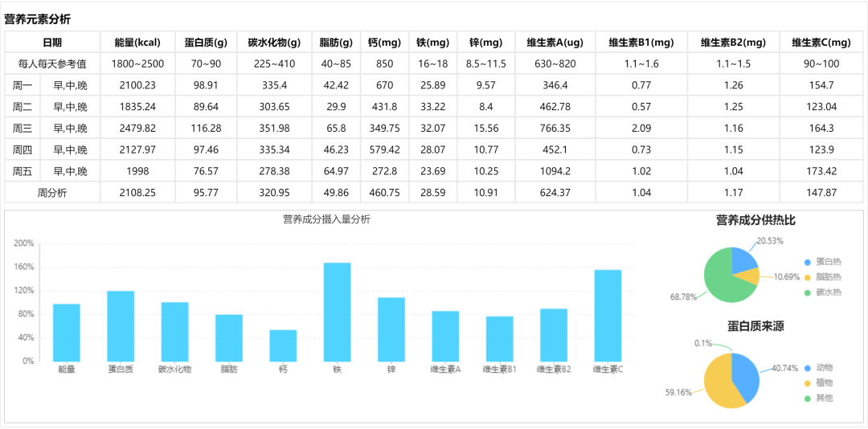Click the blue 动物 protein pie slice
The height and width of the screenshot is (429, 868).
(x=746, y=377)
